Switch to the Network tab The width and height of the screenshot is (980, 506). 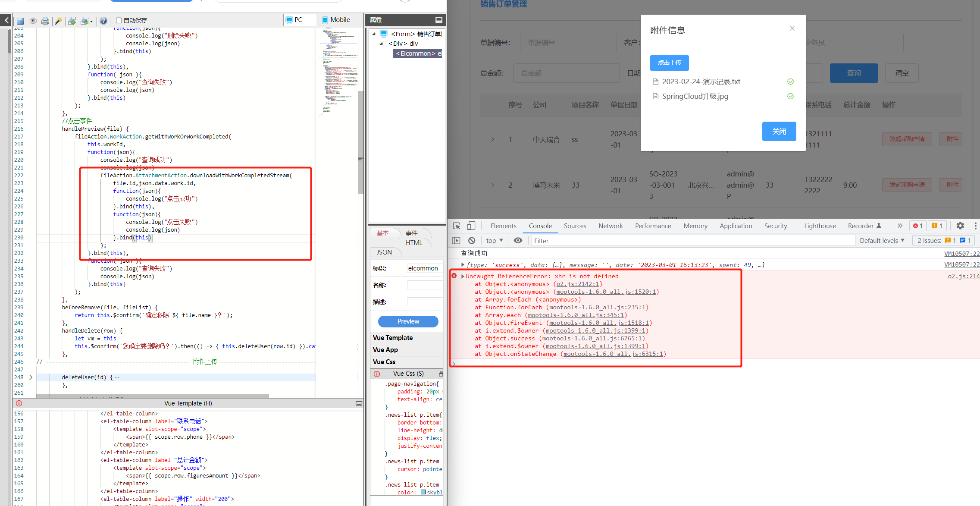tap(610, 226)
